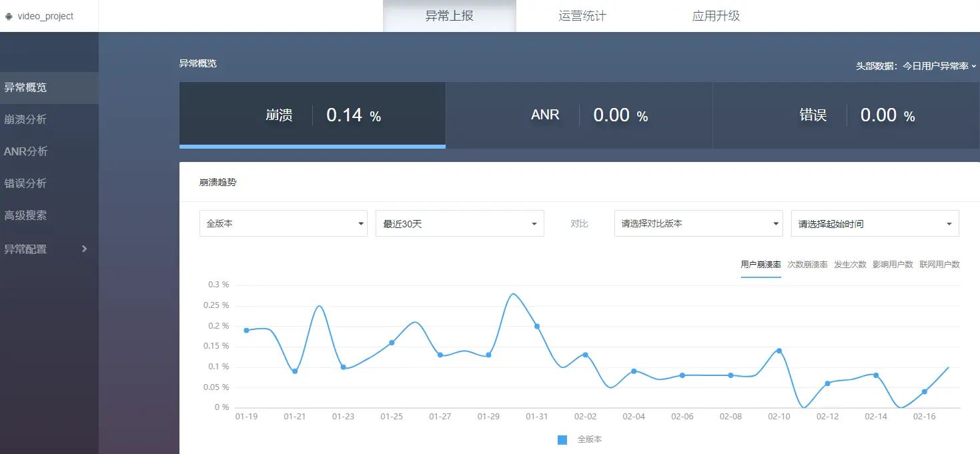Screen dimensions: 980x454
Task: Select the 联网用户数 metric link
Action: 941,264
